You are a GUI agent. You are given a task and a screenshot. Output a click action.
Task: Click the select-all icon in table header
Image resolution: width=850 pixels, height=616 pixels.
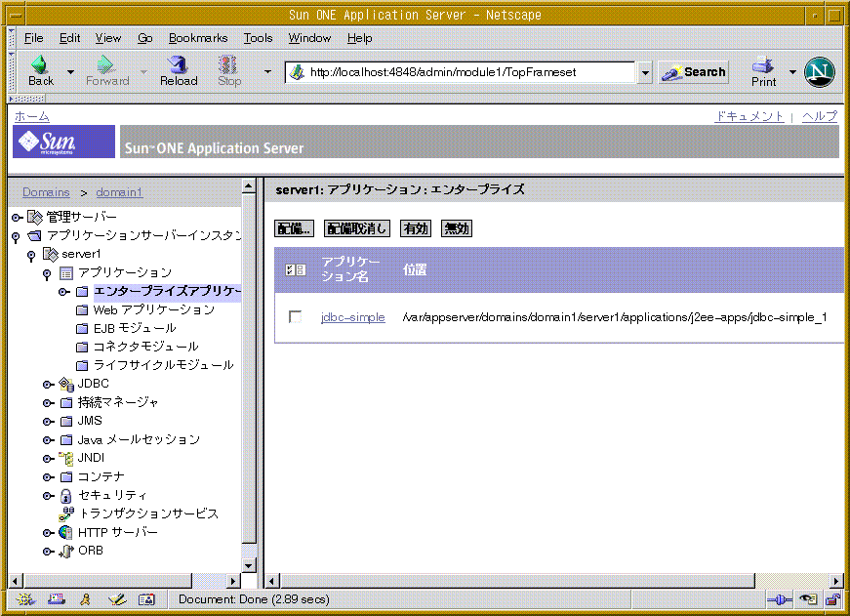click(295, 270)
